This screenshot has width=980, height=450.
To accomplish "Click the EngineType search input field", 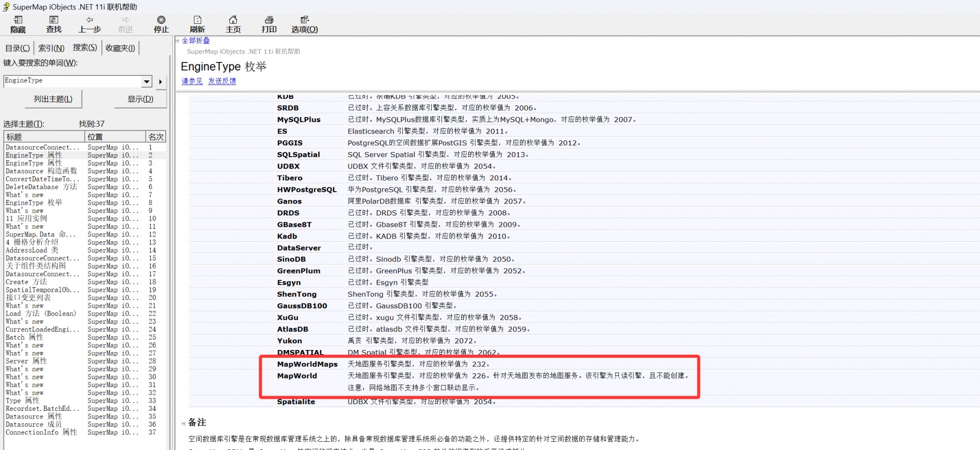I will click(73, 81).
